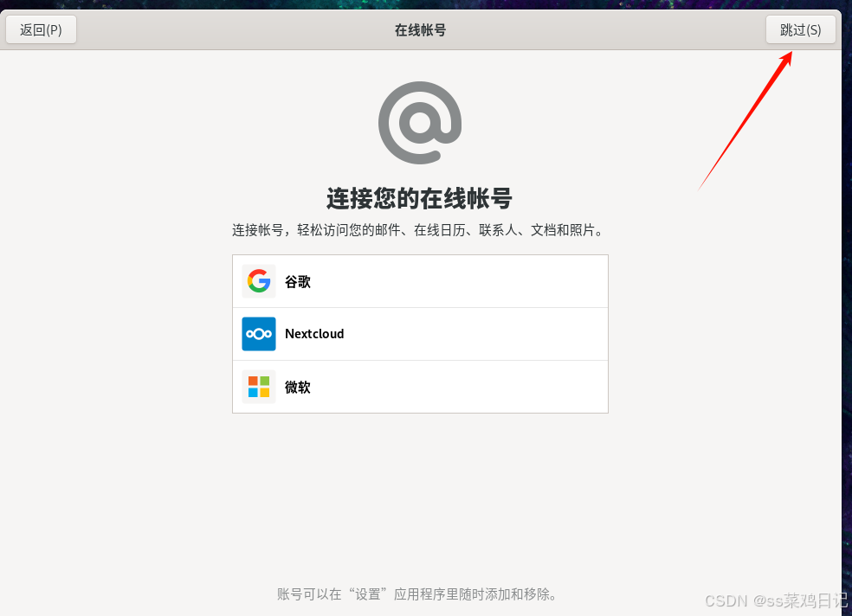Select the 谷歌 account label

pyautogui.click(x=298, y=282)
